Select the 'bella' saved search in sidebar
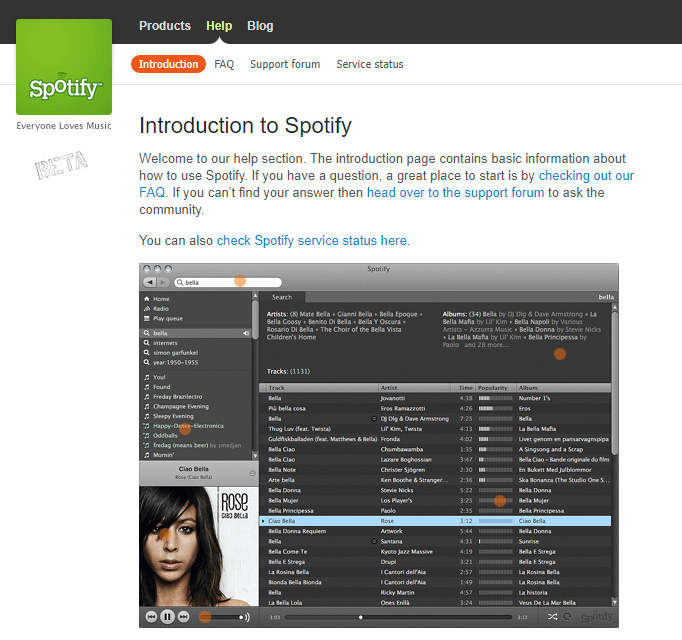This screenshot has height=640, width=682. point(195,333)
